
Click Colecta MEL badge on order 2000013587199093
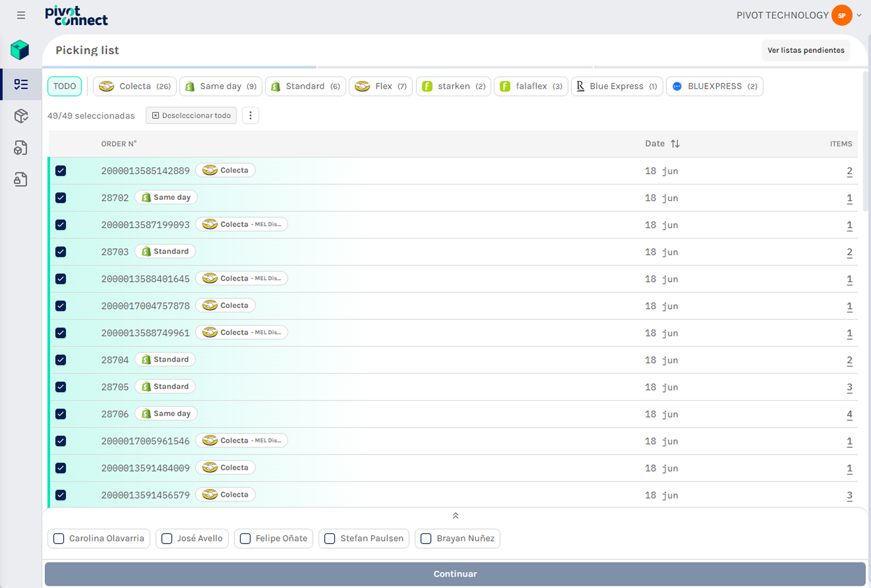pyautogui.click(x=242, y=224)
